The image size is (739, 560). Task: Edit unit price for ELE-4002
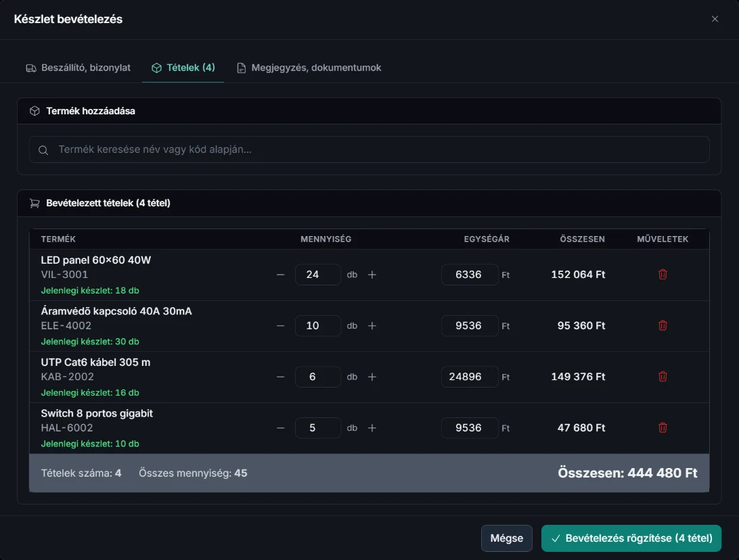[x=470, y=325]
